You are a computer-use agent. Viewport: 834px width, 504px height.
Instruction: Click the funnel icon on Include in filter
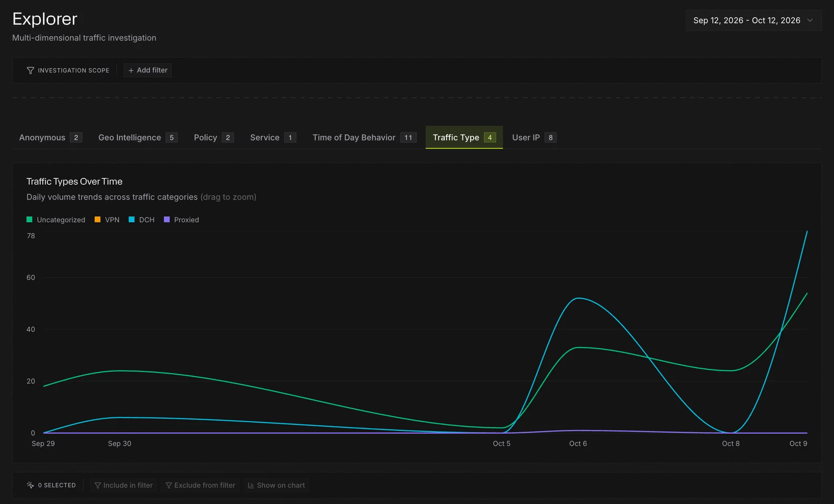point(97,485)
